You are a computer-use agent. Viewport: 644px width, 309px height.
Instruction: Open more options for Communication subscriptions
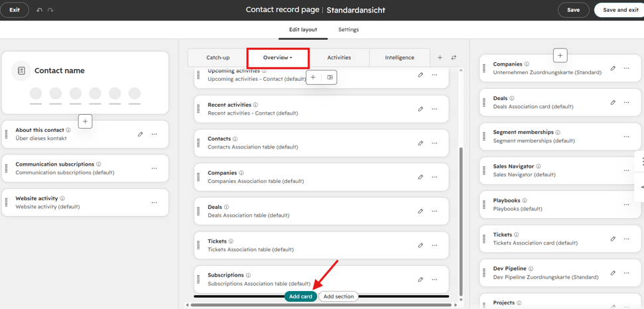point(155,168)
